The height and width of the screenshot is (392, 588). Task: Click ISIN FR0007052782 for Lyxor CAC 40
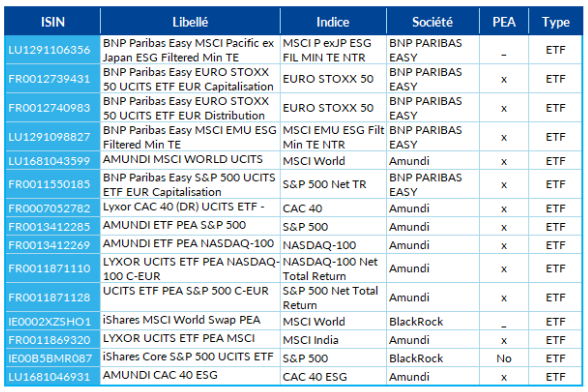coord(49,208)
